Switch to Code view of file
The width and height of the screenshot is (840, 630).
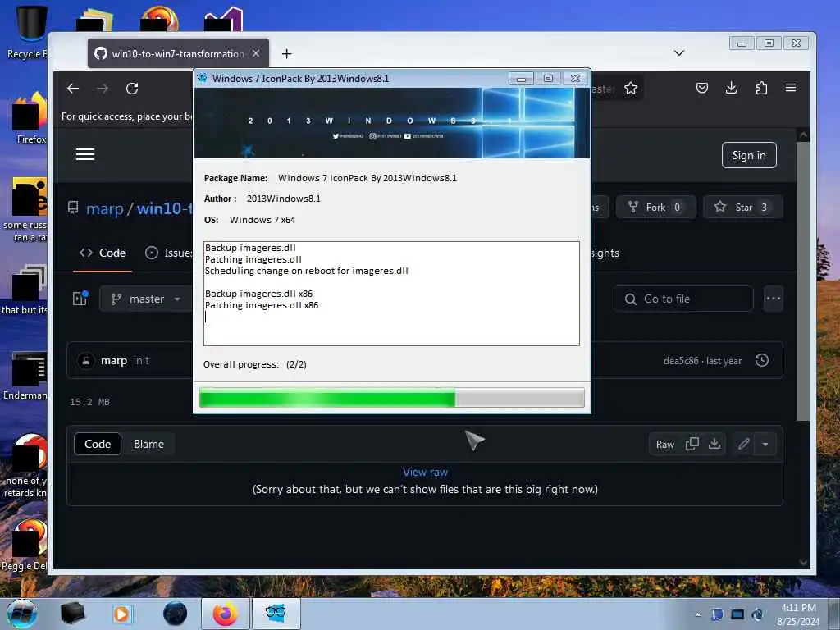[98, 444]
